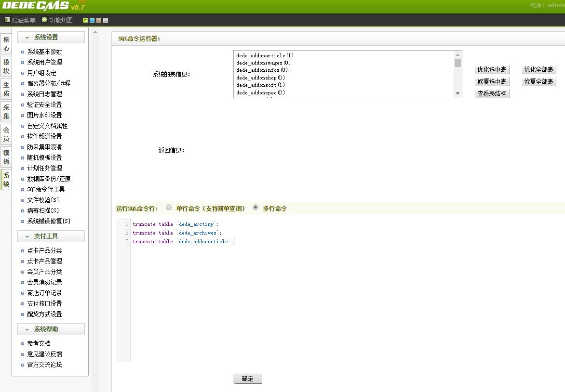Select 单行命令 single-line command radio
This screenshot has height=392, width=565.
point(169,208)
